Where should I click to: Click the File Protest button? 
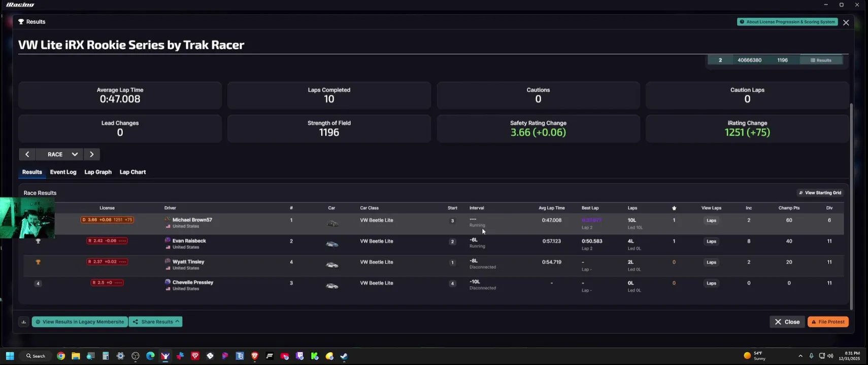[828, 322]
